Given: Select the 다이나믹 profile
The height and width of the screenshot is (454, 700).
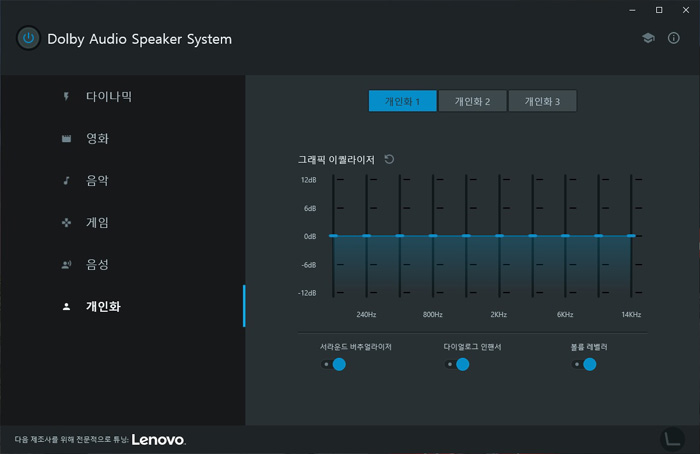Looking at the screenshot, I should point(122,96).
